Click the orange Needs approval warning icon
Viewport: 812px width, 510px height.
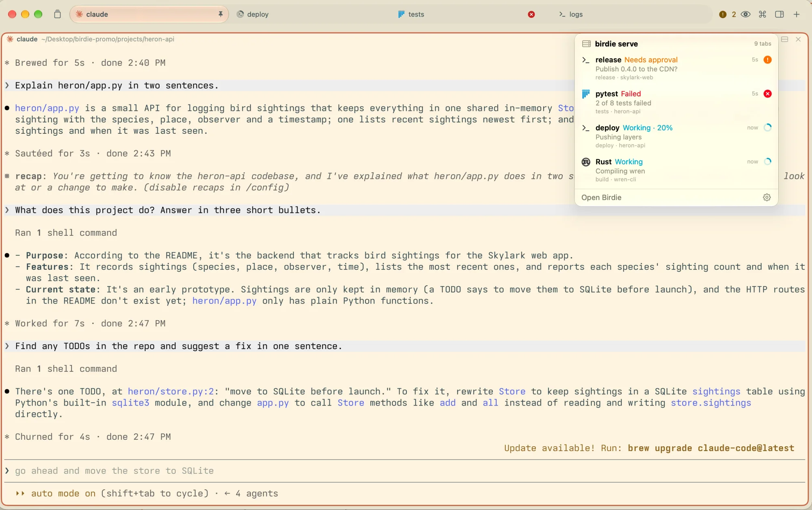click(767, 60)
